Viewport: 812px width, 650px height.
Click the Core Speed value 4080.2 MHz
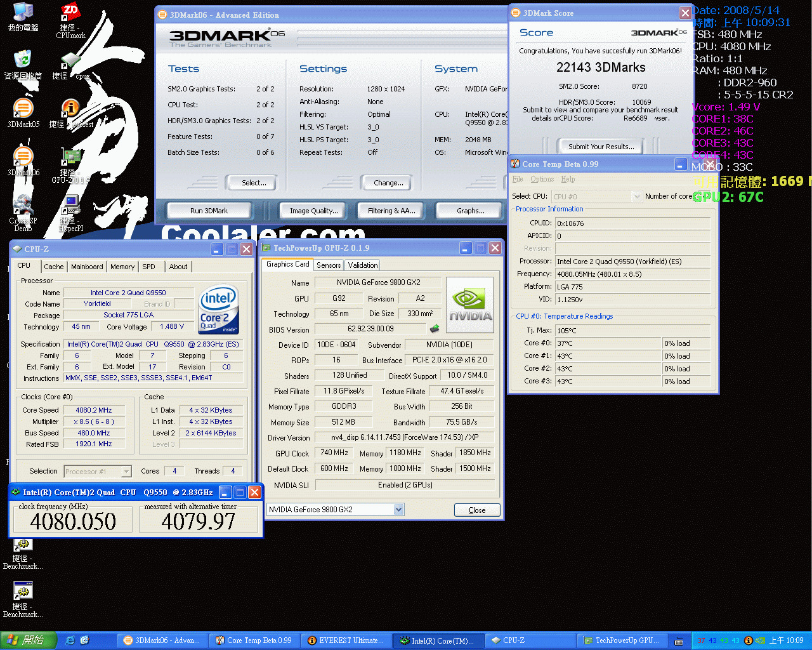pos(94,410)
